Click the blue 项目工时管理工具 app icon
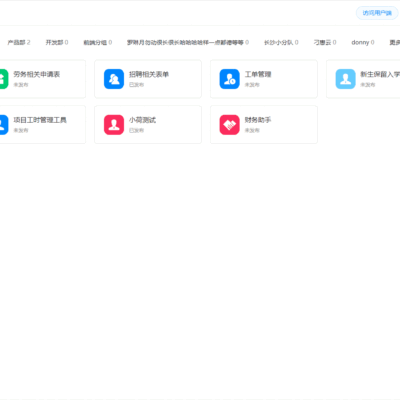400x400 pixels. pyautogui.click(x=3, y=125)
